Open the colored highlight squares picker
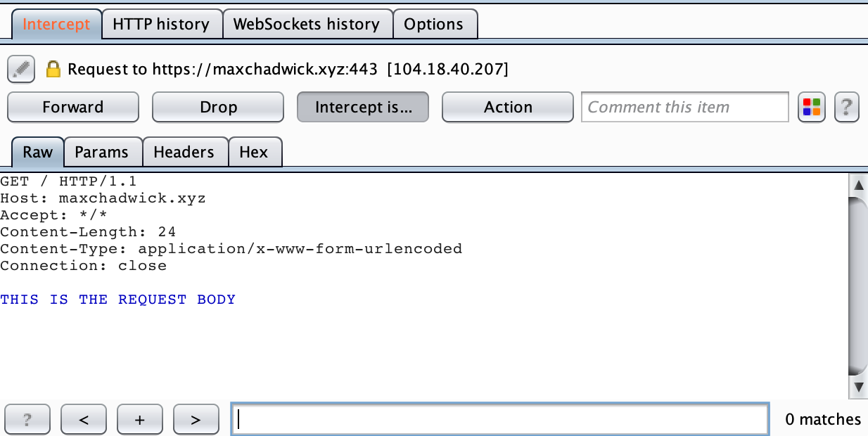Viewport: 868px width, 436px height. click(x=812, y=107)
